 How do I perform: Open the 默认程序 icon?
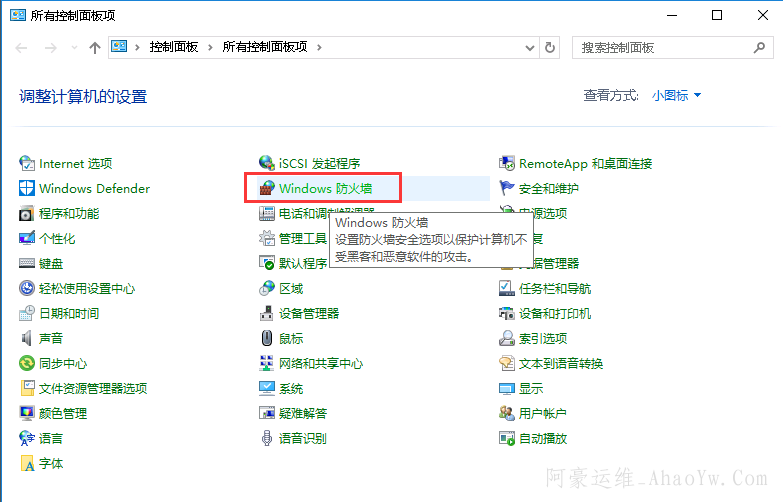[x=267, y=262]
